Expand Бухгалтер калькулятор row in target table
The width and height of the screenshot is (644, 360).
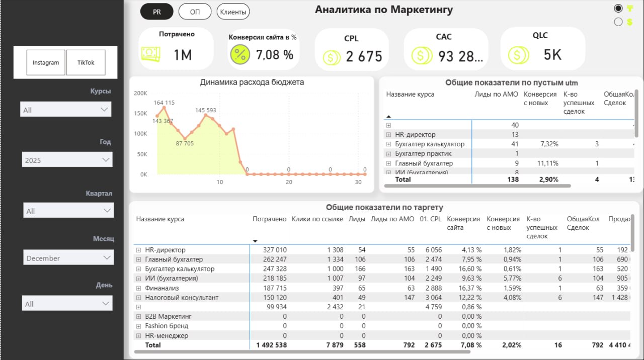point(138,269)
